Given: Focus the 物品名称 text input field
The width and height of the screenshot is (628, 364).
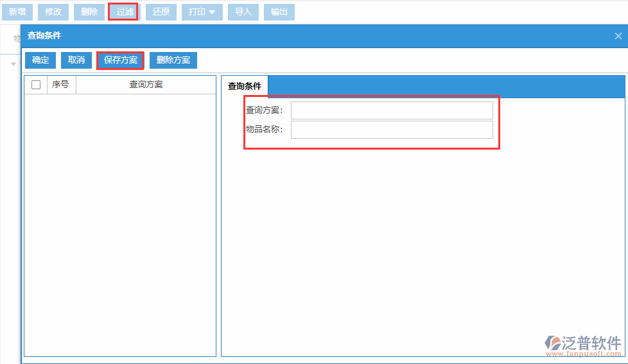Looking at the screenshot, I should (392, 130).
